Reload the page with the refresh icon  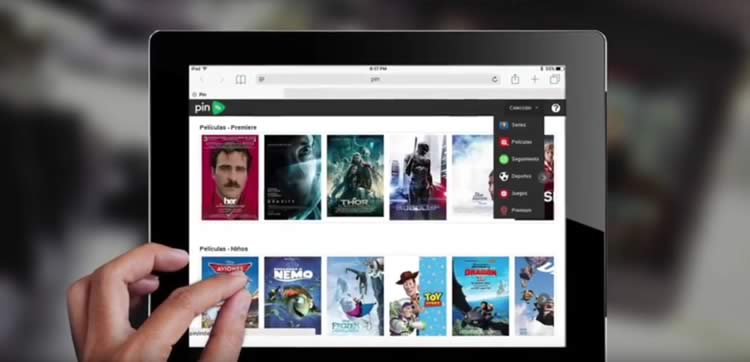point(495,79)
